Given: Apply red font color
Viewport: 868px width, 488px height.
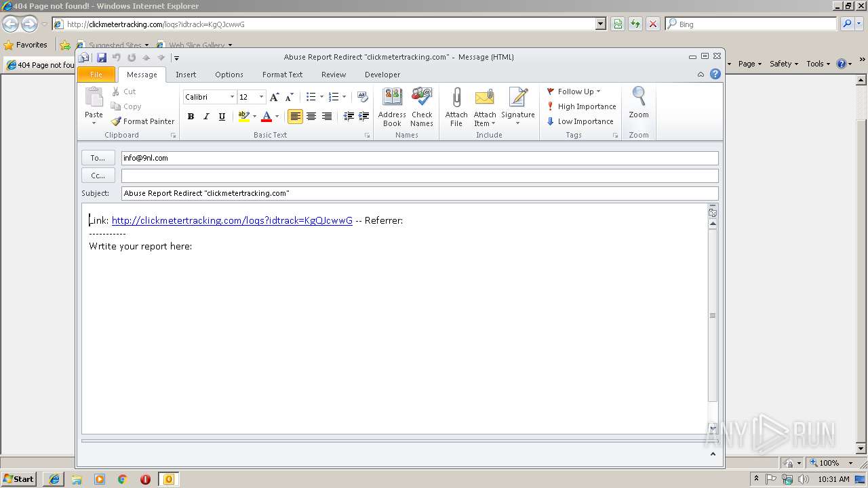Looking at the screenshot, I should [x=267, y=117].
